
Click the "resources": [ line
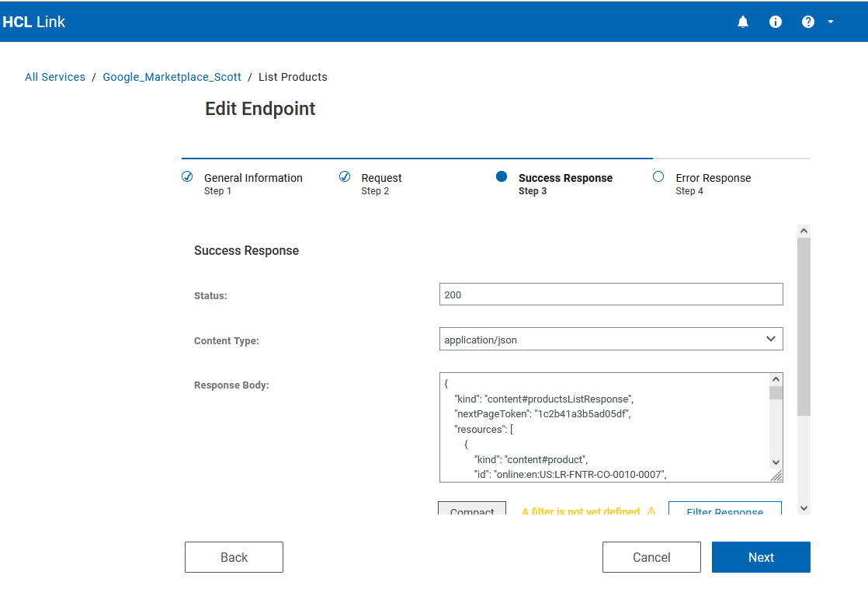click(484, 430)
